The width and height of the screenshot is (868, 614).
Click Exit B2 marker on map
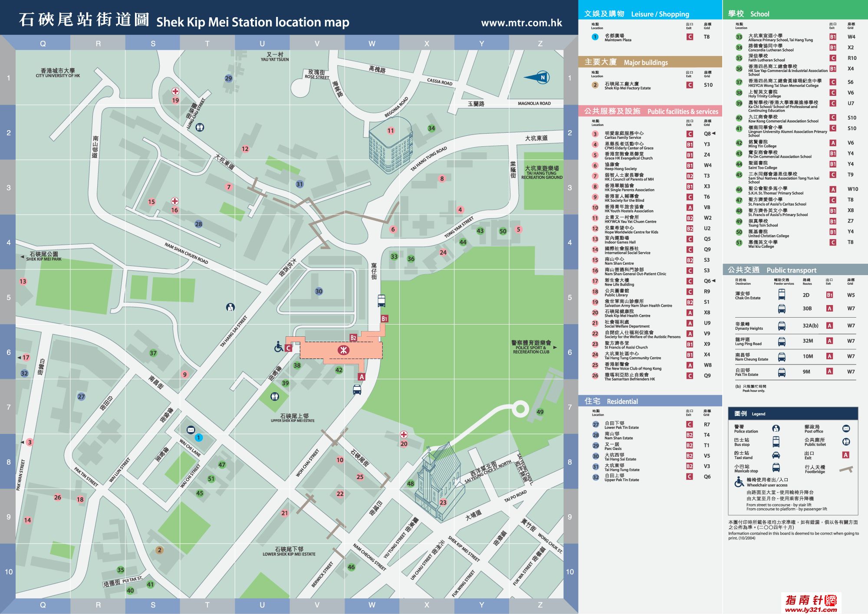(353, 338)
